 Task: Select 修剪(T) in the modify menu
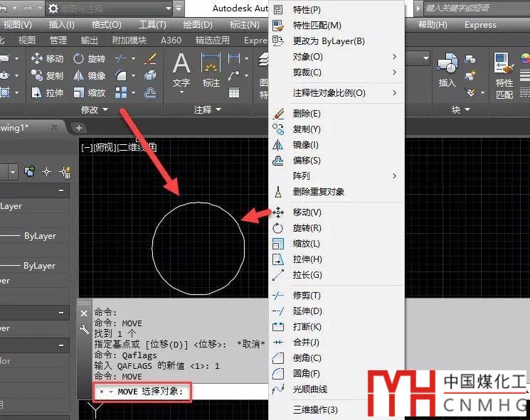306,296
